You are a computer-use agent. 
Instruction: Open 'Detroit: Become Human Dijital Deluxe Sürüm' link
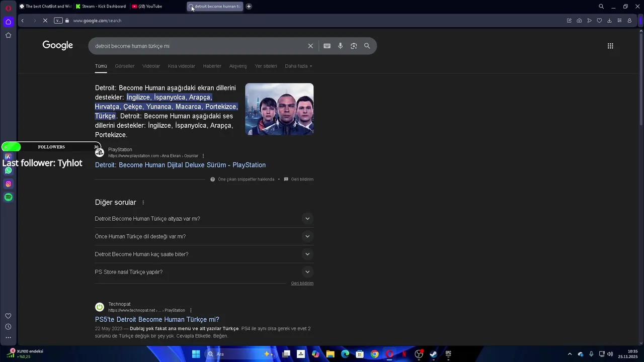tap(180, 165)
